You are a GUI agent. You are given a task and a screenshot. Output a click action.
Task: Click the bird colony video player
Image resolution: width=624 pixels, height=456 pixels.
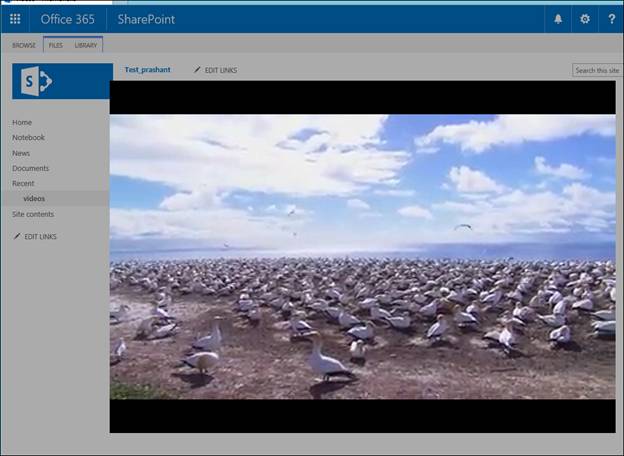pos(363,257)
